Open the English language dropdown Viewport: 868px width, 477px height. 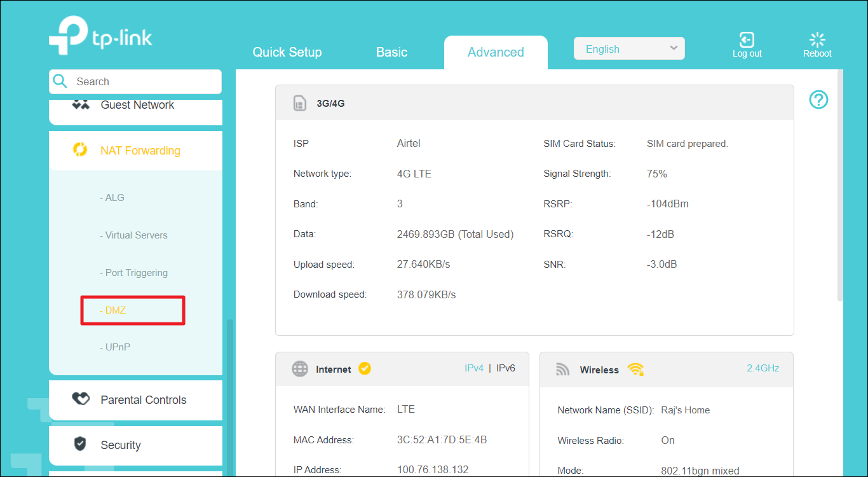[x=629, y=49]
